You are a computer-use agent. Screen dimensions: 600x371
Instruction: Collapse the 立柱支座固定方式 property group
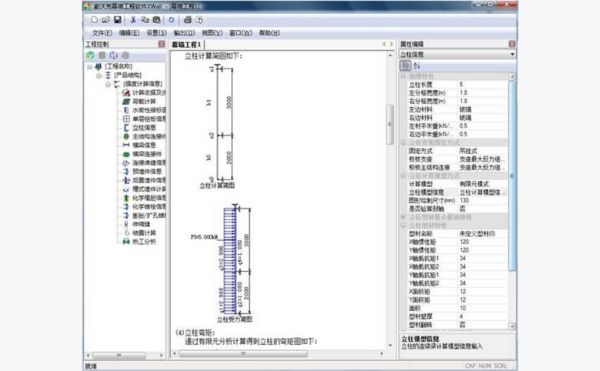coord(403,142)
